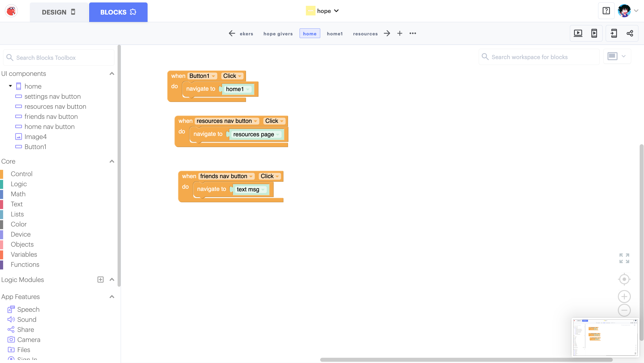Open the Camera app feature

point(28,340)
